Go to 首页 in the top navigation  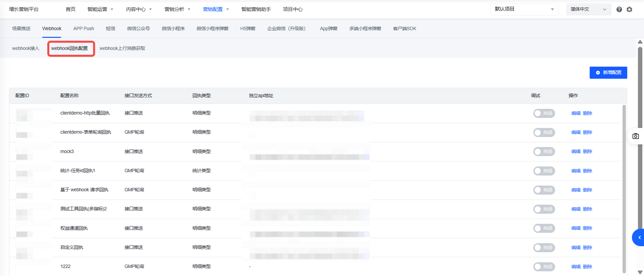[70, 9]
